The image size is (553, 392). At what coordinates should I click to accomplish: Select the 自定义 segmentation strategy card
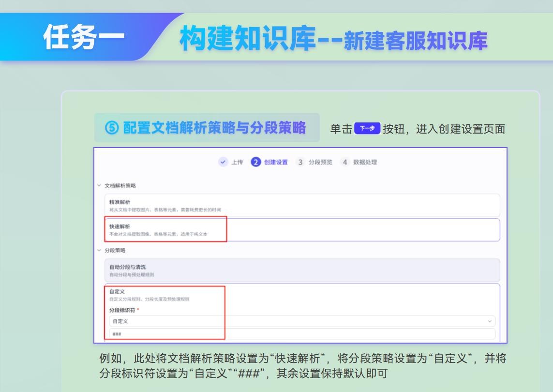pos(302,313)
